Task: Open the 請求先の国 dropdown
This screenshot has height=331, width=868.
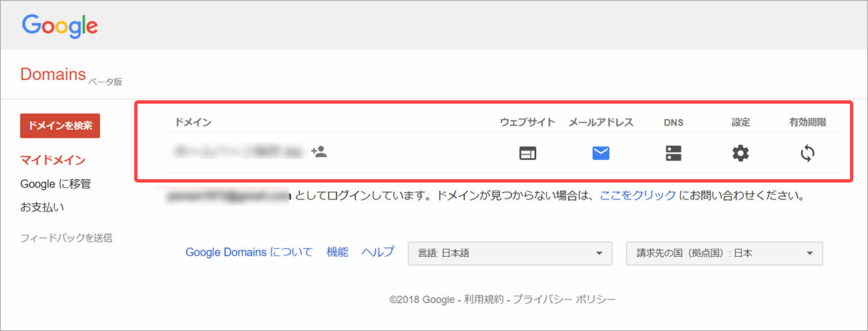Action: pos(724,253)
